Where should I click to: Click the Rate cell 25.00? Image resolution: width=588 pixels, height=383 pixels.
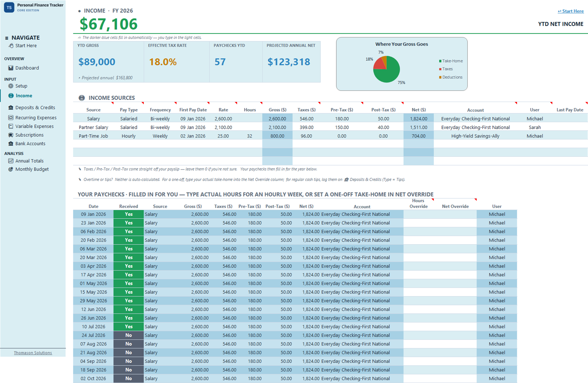coord(223,136)
